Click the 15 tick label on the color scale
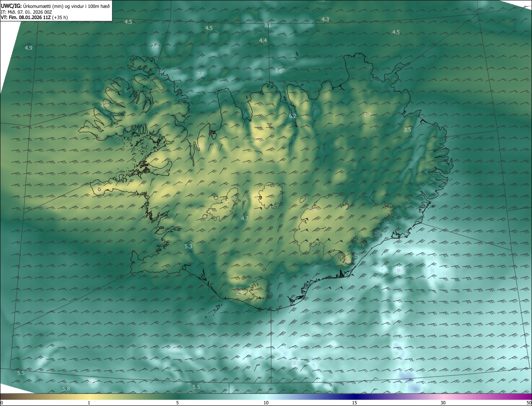 coord(355,403)
